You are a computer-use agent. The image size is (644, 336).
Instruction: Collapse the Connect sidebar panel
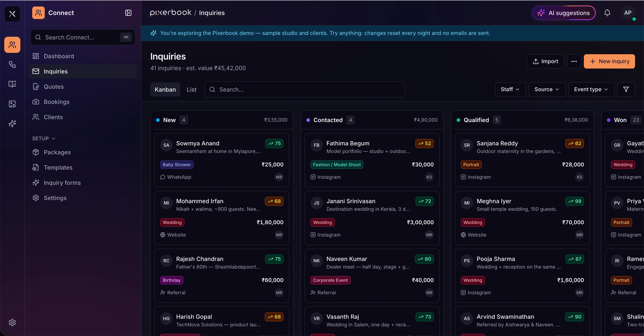[128, 13]
